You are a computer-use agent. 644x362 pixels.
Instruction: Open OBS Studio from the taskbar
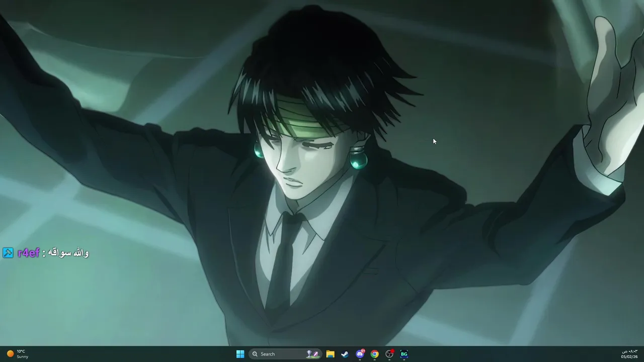click(x=389, y=354)
